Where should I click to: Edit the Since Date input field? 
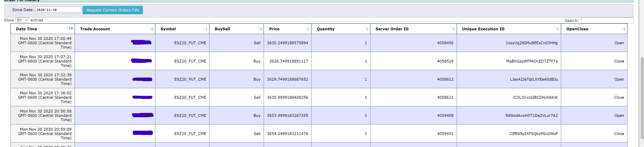click(x=58, y=10)
